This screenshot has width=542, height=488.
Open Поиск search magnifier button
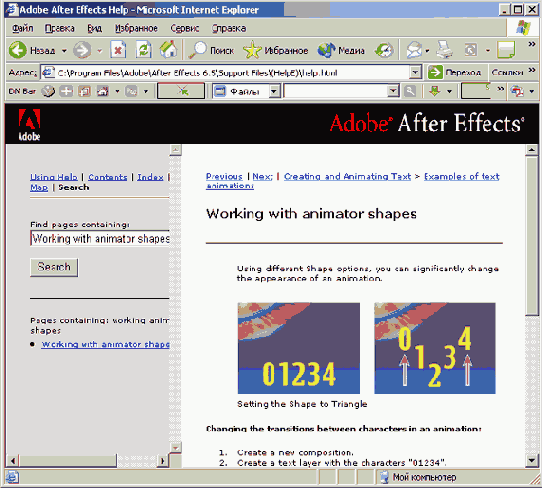(x=211, y=50)
